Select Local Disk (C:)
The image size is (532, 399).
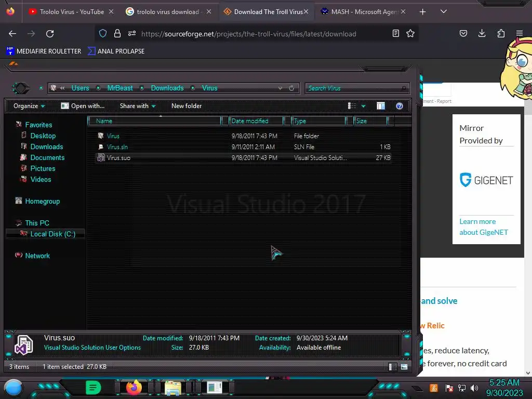pyautogui.click(x=45, y=234)
